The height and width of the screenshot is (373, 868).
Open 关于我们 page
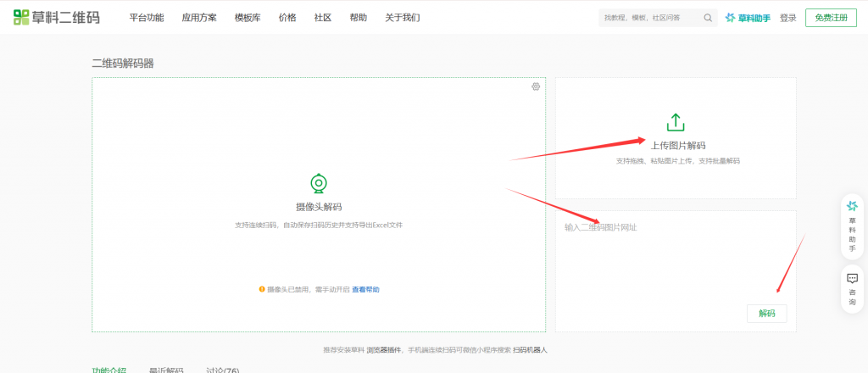pyautogui.click(x=403, y=18)
